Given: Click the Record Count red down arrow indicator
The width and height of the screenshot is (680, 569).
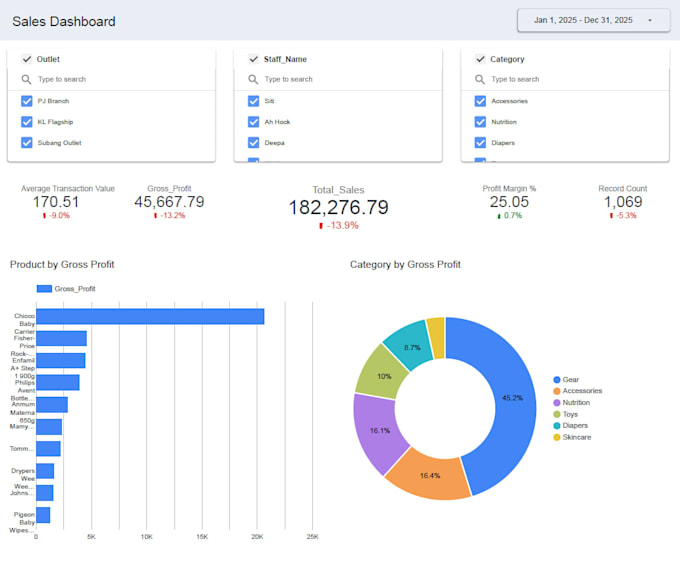Looking at the screenshot, I should (x=611, y=216).
